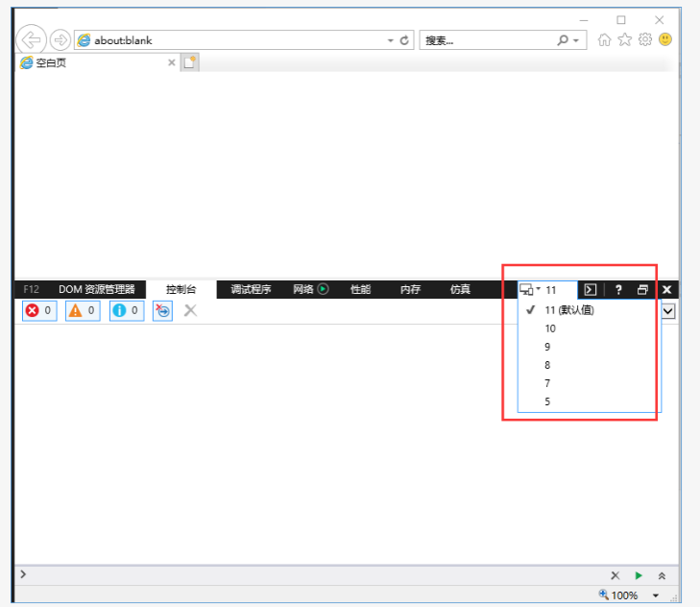Select document mode 10 from list
This screenshot has height=607, width=700.
tap(550, 328)
